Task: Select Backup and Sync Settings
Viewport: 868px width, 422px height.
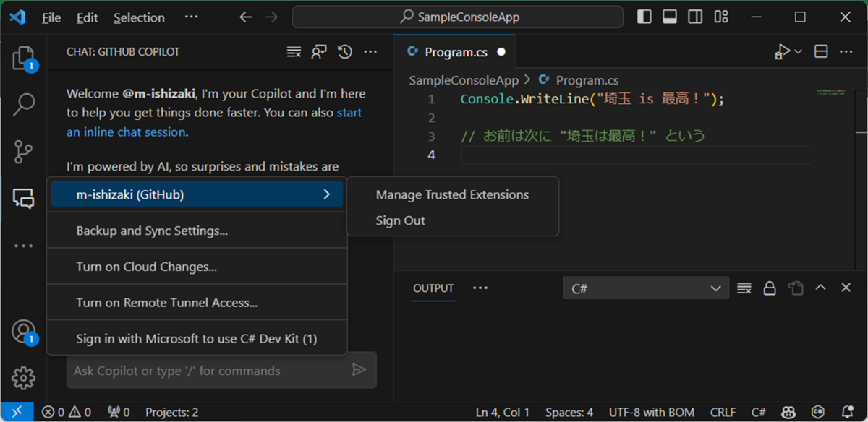Action: pyautogui.click(x=197, y=231)
